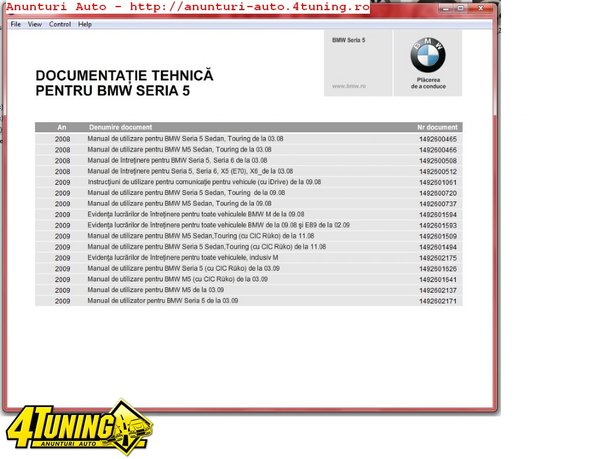Open the File menu
This screenshot has height=459, width=610.
coord(16,24)
